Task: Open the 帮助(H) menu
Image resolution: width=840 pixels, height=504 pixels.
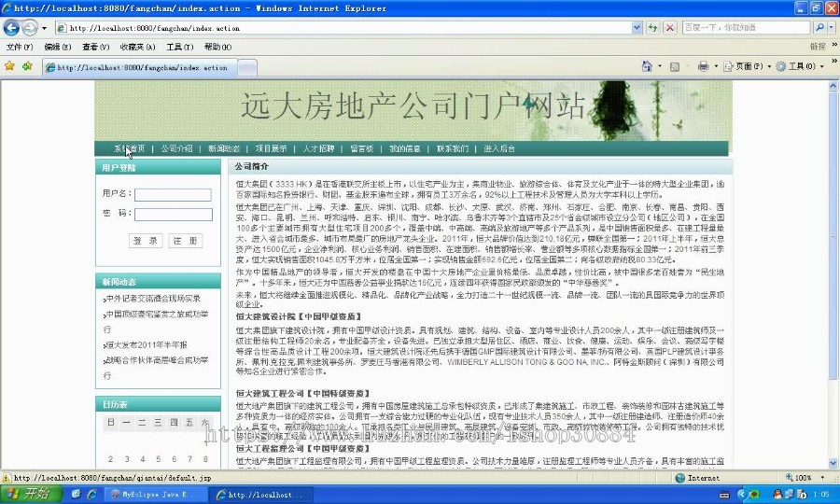Action: [x=217, y=47]
